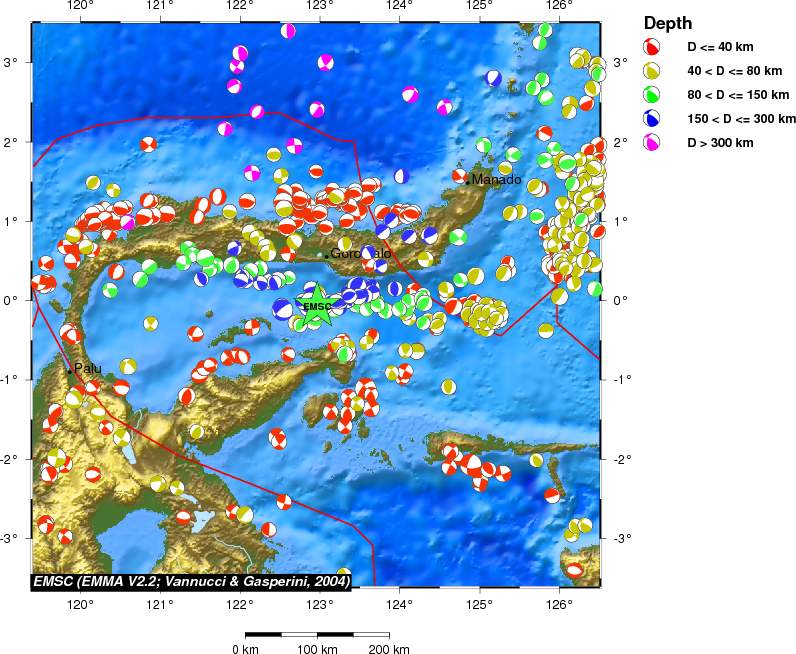Viewport: 796px width, 654px height.
Task: Click the magenta D > 300 km legend icon
Action: (x=651, y=143)
